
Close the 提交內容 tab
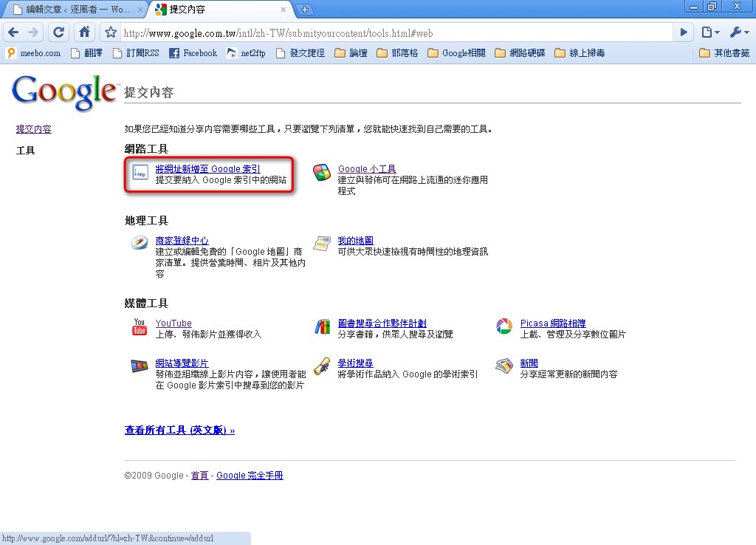(x=283, y=9)
